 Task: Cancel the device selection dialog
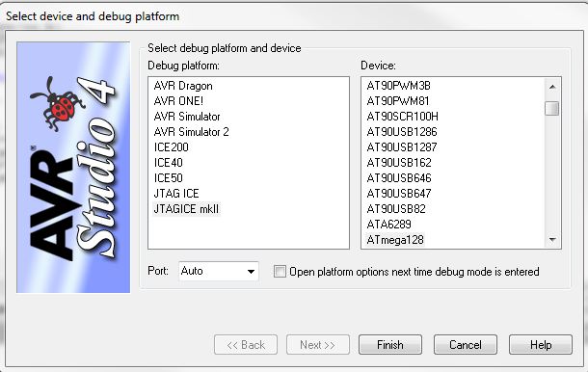(x=466, y=345)
